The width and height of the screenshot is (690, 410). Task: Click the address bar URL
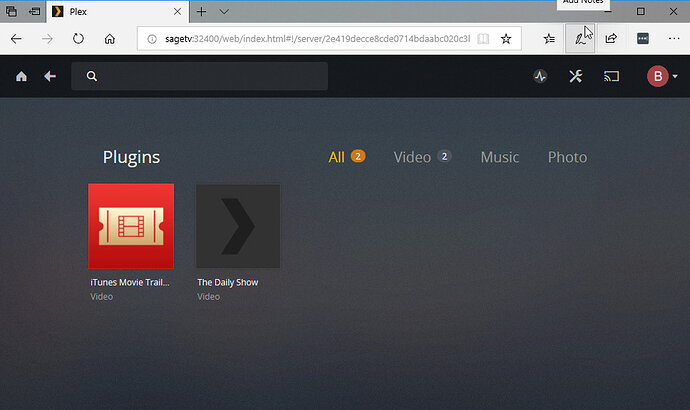[317, 39]
